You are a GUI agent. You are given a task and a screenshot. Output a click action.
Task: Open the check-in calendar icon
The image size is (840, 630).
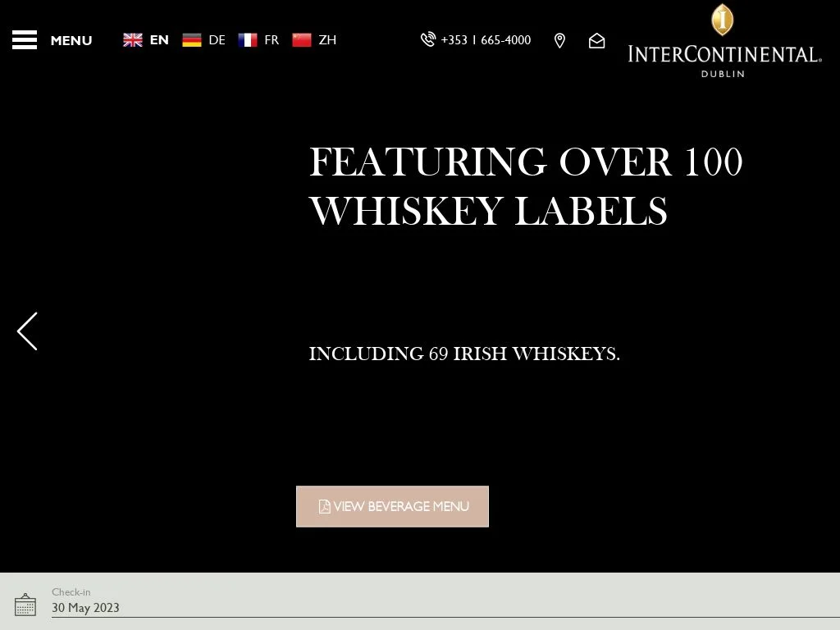(25, 605)
